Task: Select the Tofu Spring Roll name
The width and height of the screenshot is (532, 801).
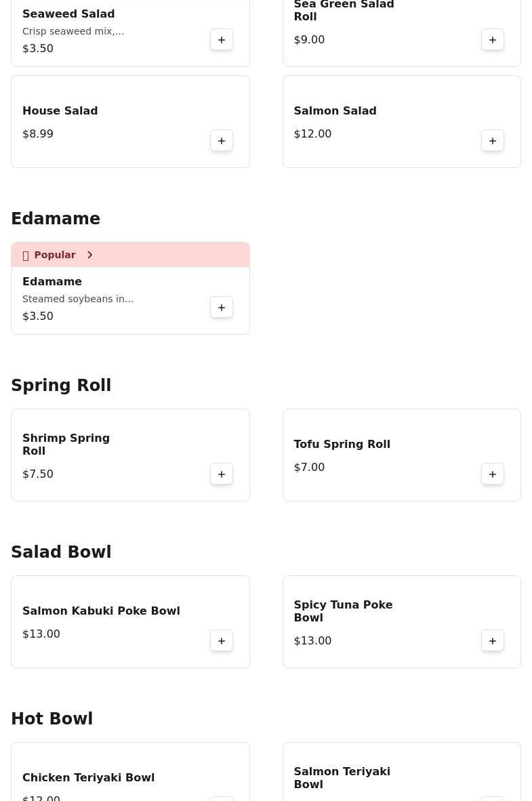Action: point(342,445)
